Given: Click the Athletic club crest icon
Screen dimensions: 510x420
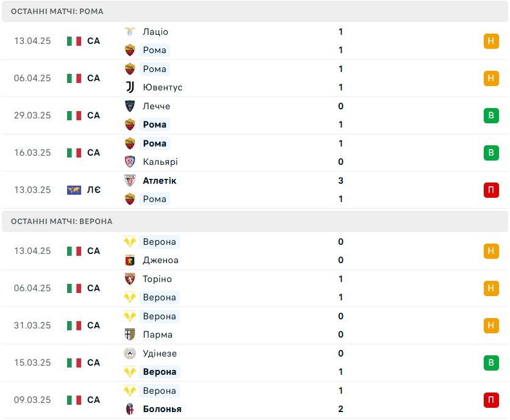Looking at the screenshot, I should click(130, 181).
